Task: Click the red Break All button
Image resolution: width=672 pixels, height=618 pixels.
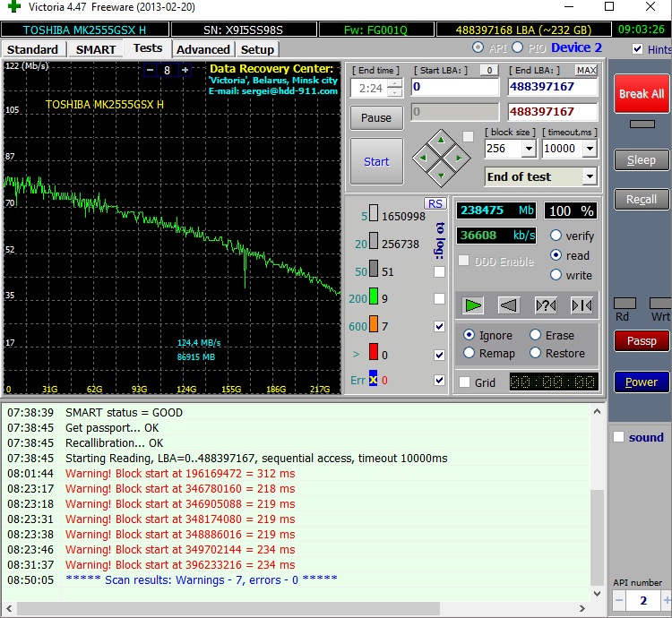Action: [642, 94]
